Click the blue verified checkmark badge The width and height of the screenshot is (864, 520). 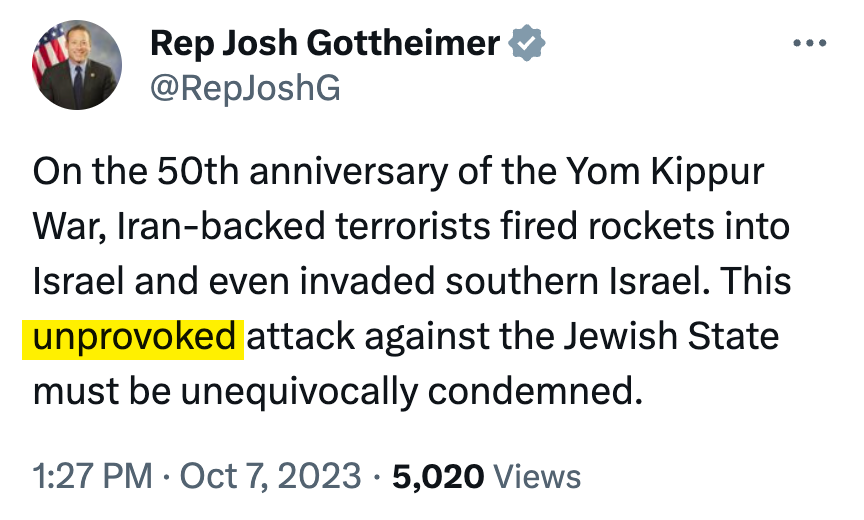[526, 44]
